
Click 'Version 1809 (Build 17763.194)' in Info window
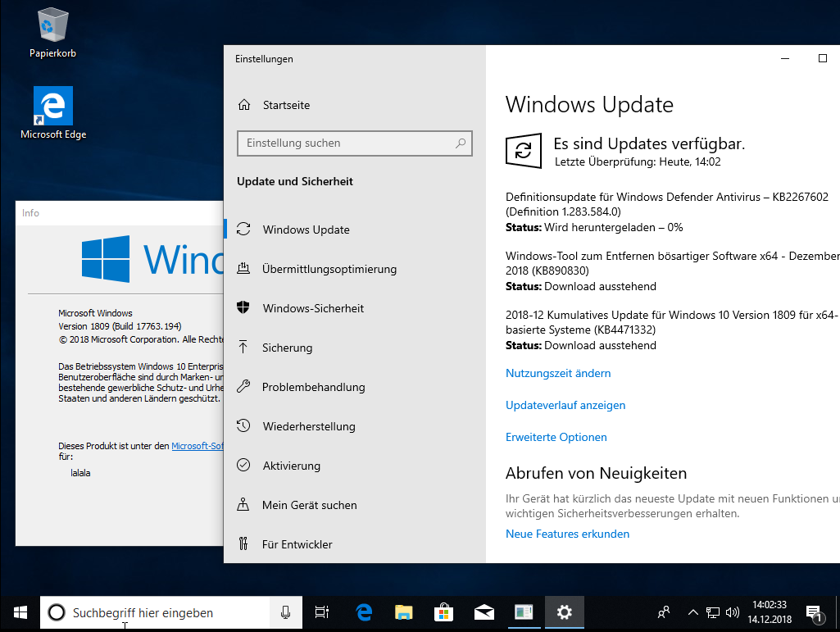[x=120, y=326]
